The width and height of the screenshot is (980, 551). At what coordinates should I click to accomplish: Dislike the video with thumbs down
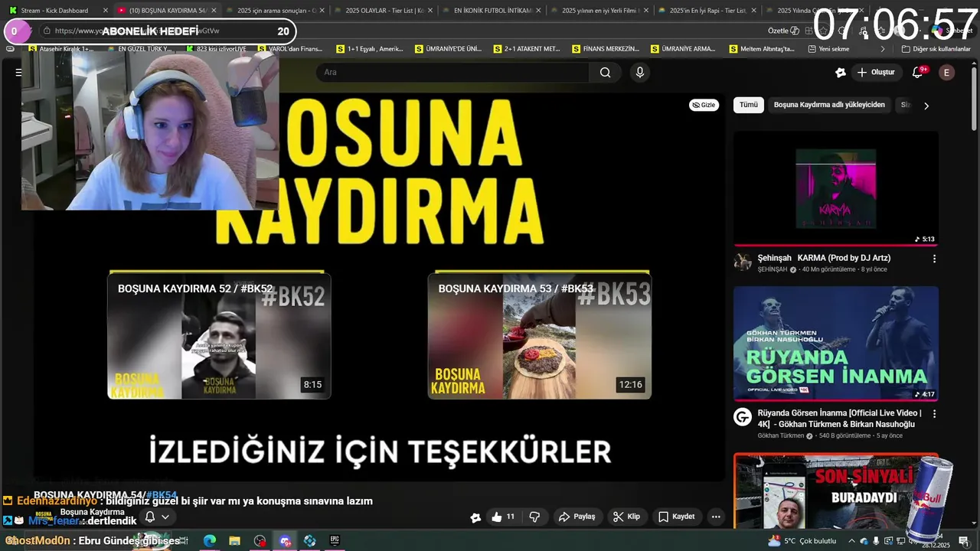(534, 517)
